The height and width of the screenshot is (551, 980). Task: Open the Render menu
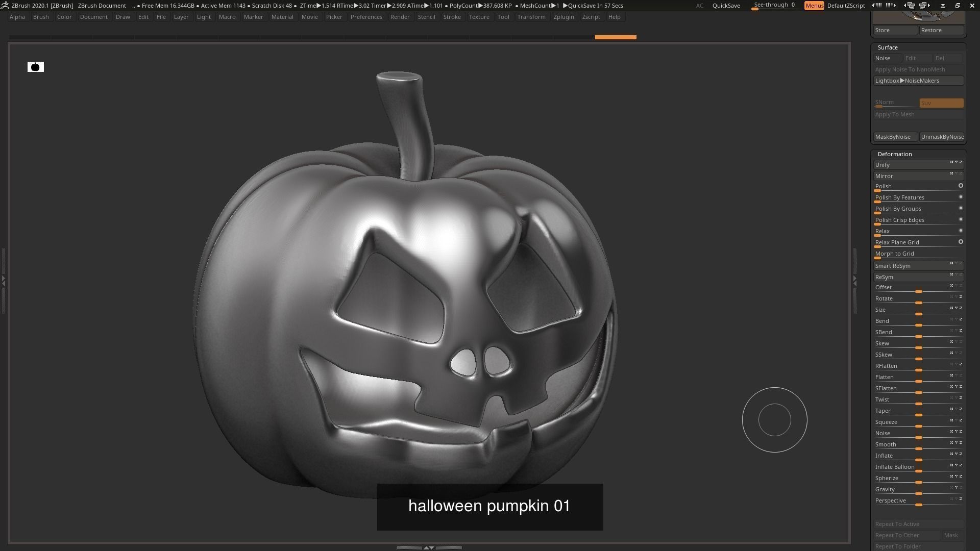400,17
